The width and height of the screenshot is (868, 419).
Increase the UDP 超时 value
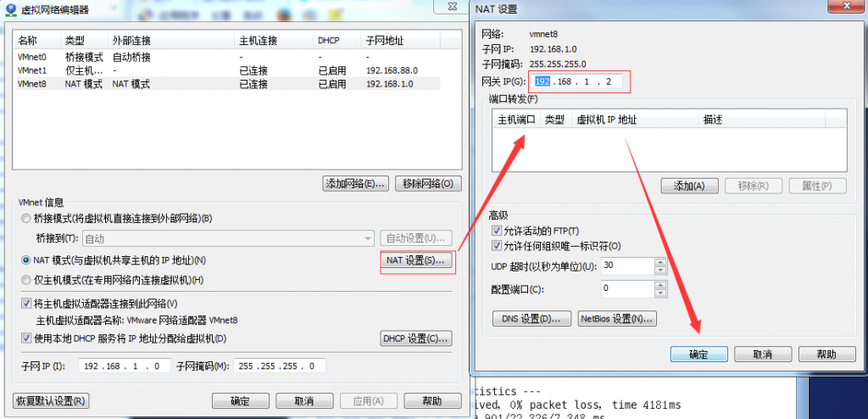tap(659, 262)
